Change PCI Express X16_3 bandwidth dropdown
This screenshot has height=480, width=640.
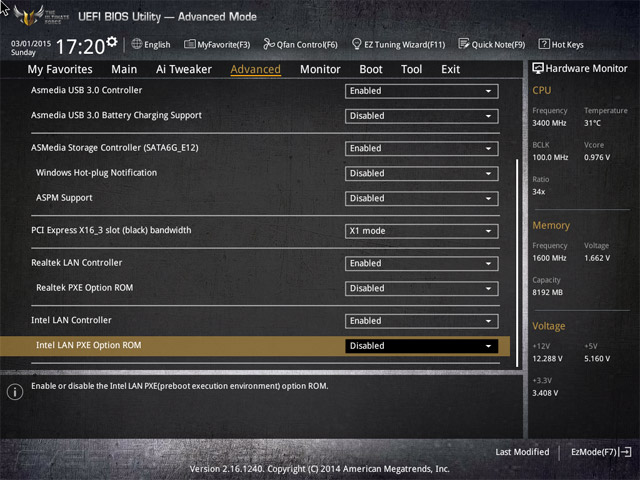tap(422, 231)
